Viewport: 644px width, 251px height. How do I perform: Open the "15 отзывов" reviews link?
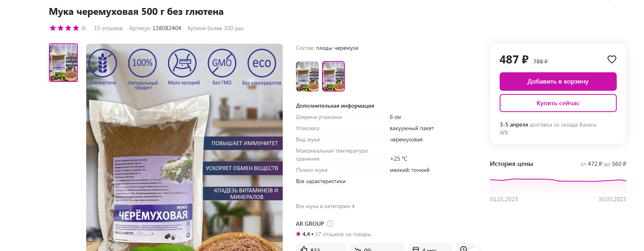point(108,28)
